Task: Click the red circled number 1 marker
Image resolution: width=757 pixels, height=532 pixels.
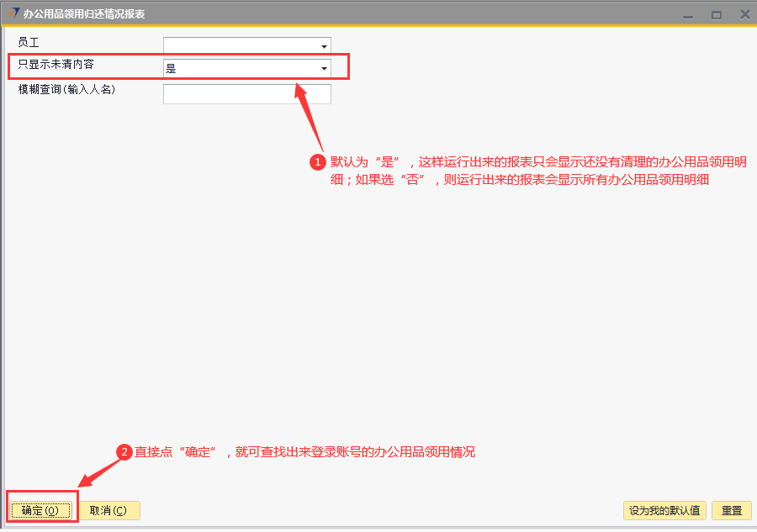Action: [318, 161]
